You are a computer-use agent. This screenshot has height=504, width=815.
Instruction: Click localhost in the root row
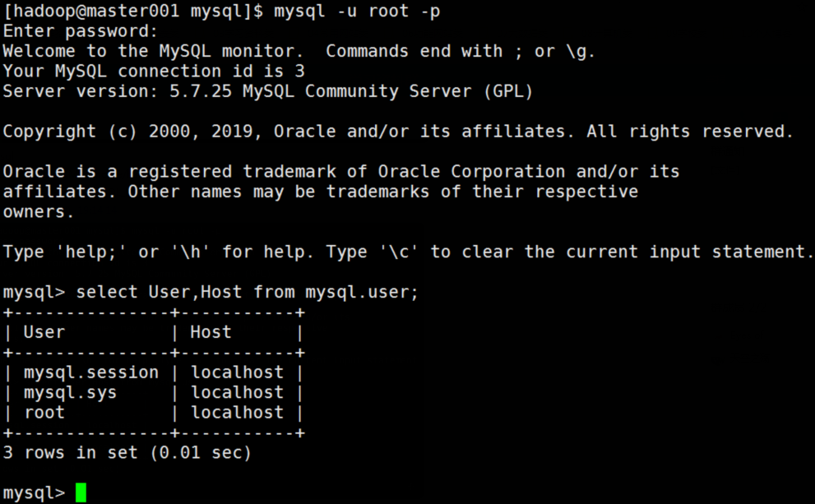tap(237, 412)
